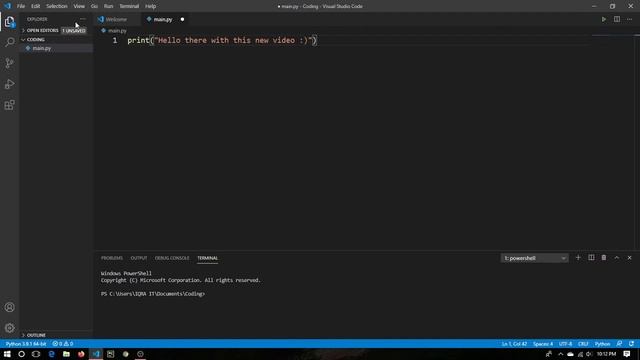Split the terminal panel
Screen dimensions: 640x360
point(591,258)
